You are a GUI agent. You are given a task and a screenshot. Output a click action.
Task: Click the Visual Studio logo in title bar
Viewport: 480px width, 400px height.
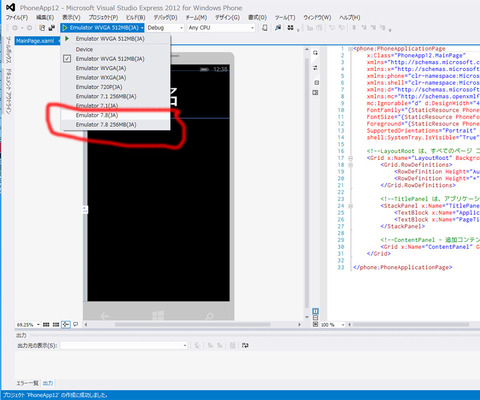10,7
